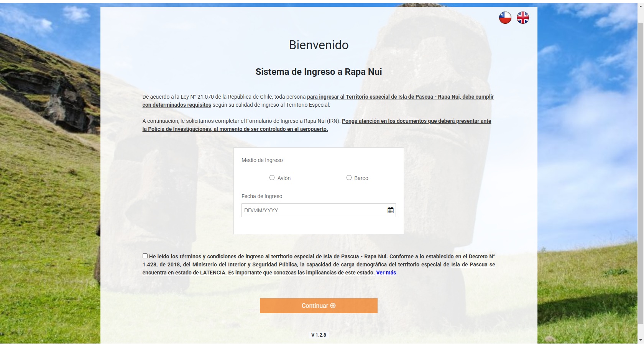Switch language to English via UK flag

522,18
